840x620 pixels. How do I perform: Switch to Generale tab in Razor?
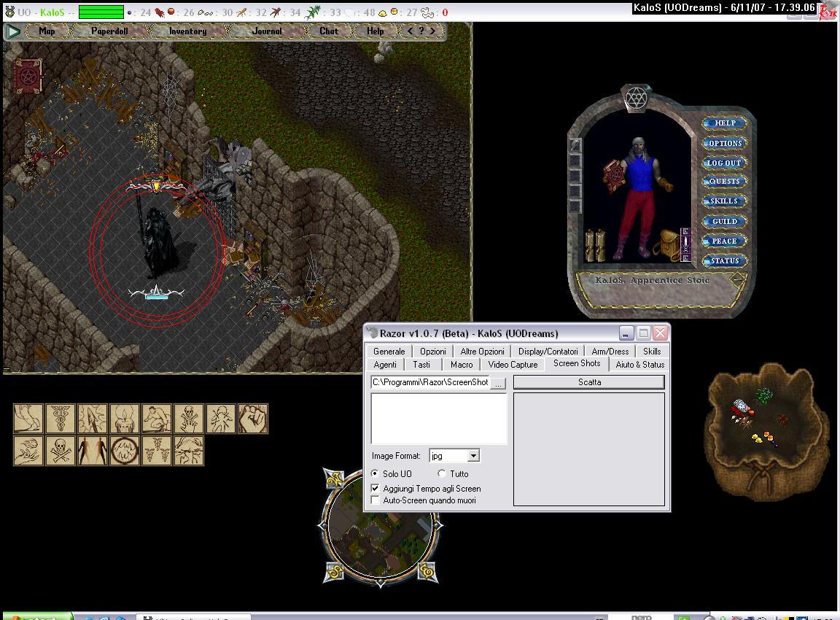tap(389, 352)
